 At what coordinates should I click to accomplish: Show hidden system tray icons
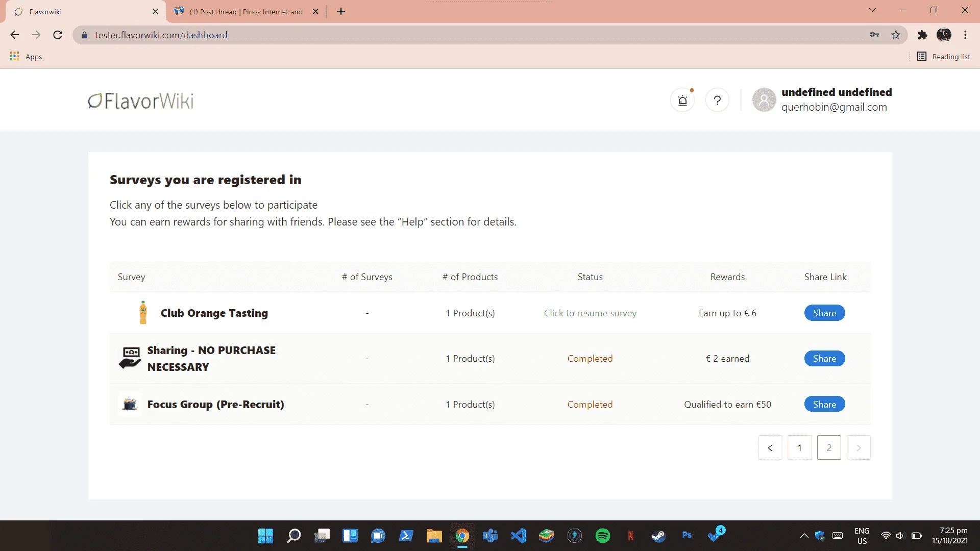click(x=804, y=536)
